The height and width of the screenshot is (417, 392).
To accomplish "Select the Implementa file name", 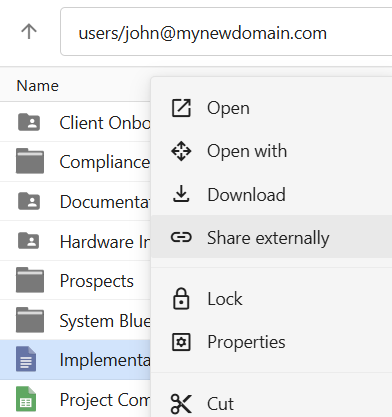I will (x=105, y=360).
